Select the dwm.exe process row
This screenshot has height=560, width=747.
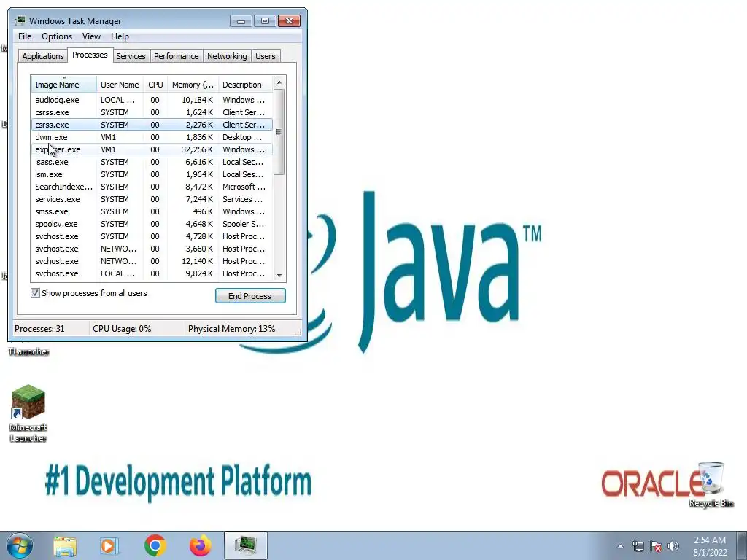point(152,137)
